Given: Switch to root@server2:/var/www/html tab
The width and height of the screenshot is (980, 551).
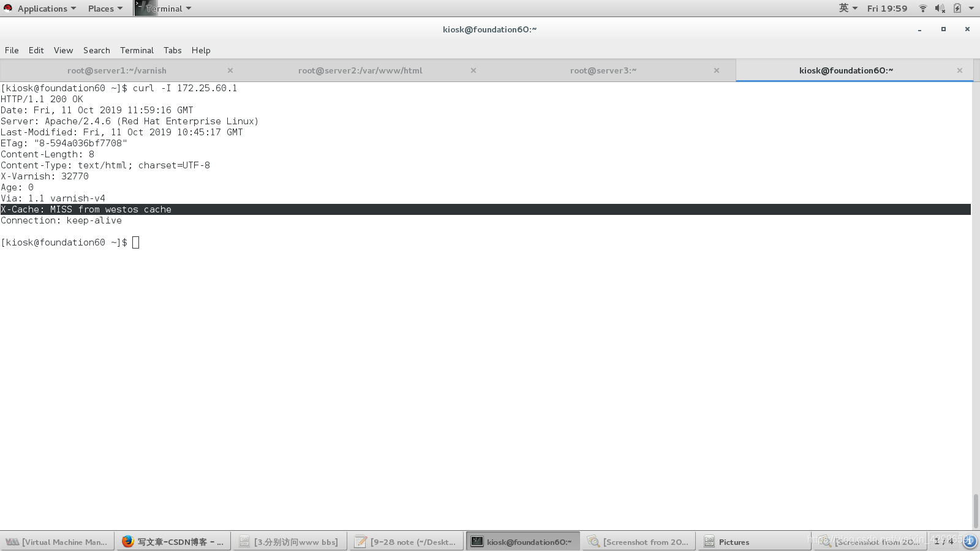Looking at the screenshot, I should click(x=360, y=70).
